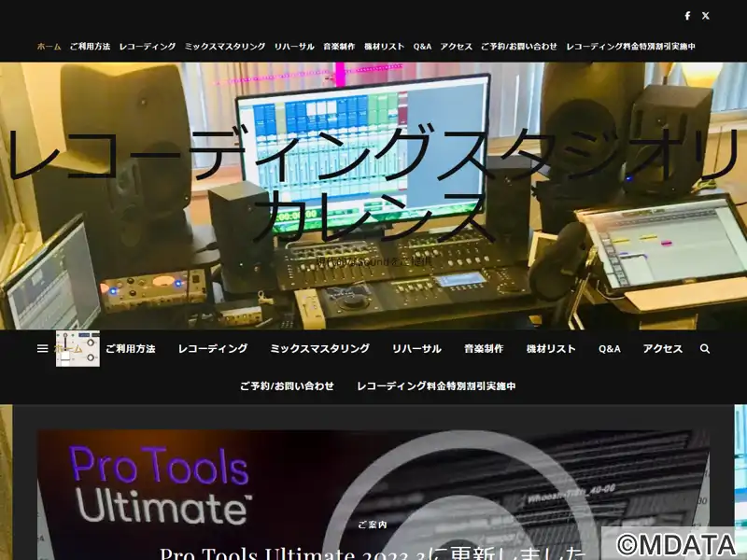Open レコーディング料金特別割引実施中 in top menu
The width and height of the screenshot is (747, 560).
(631, 46)
